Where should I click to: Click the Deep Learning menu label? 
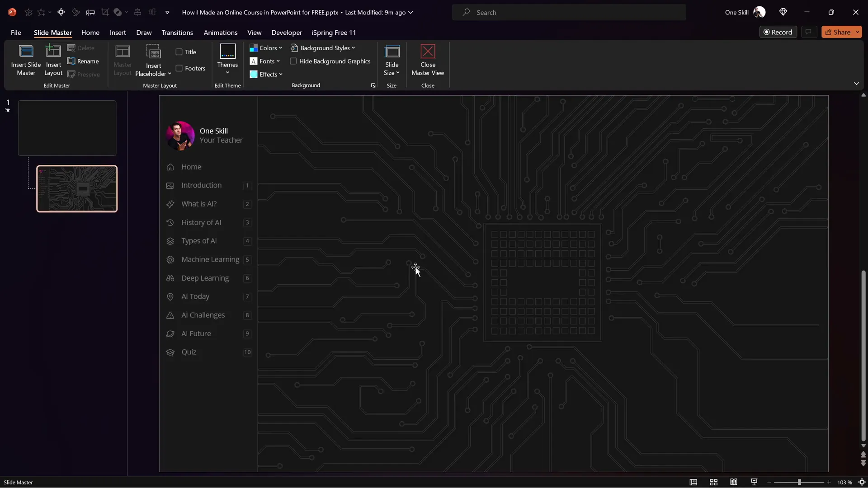205,278
